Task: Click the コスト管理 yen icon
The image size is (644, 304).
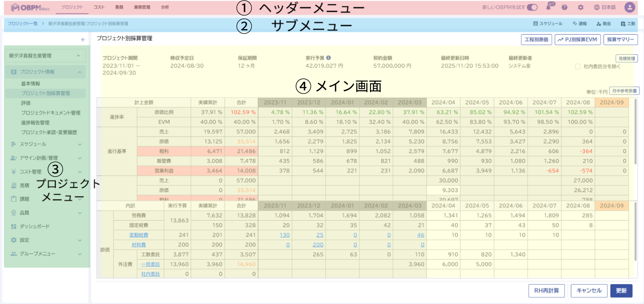Action: 14,172
